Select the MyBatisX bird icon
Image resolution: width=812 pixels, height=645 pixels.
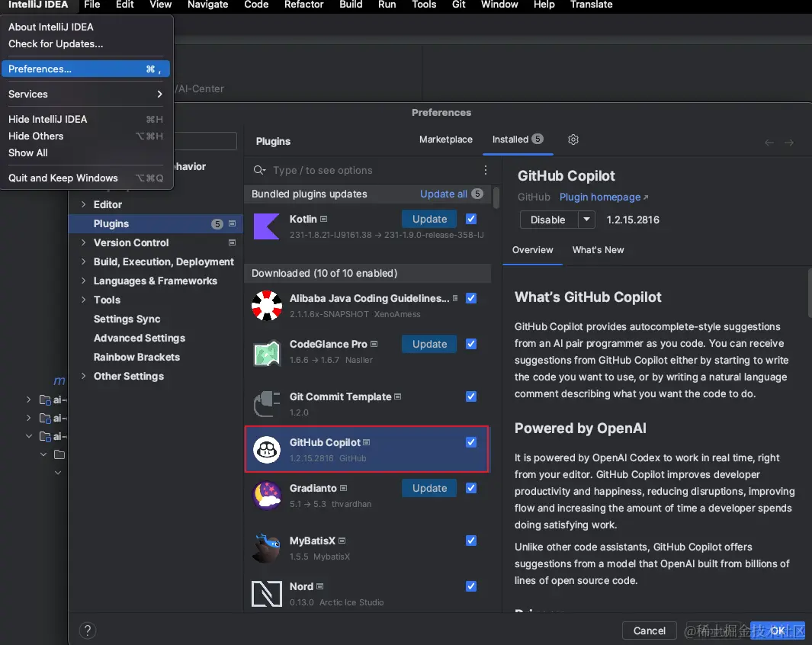tap(267, 547)
